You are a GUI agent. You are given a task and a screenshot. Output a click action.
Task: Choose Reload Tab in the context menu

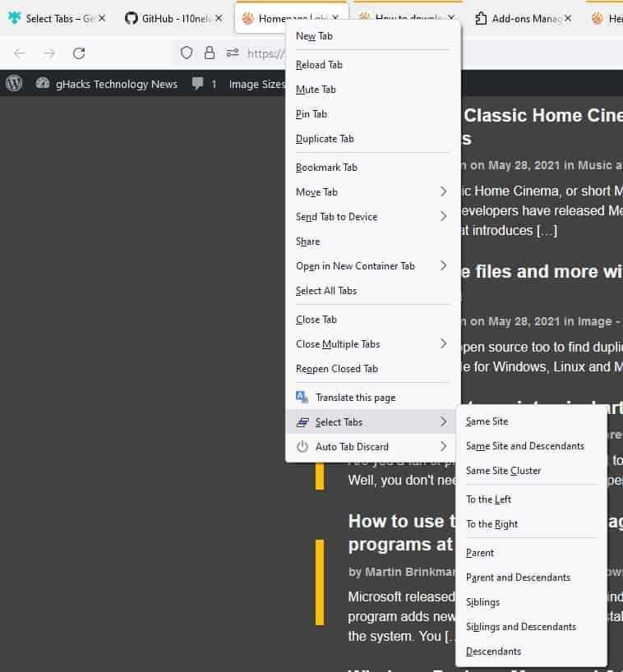pos(373,65)
